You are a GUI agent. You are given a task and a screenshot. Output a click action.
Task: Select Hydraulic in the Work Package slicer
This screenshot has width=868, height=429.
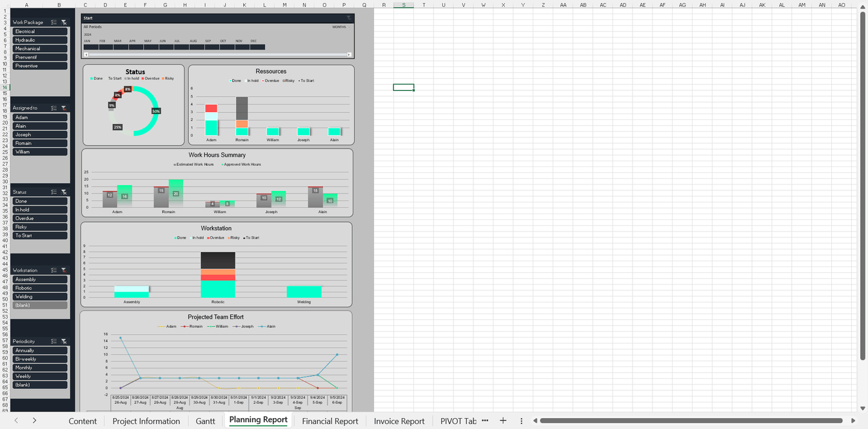tap(39, 39)
